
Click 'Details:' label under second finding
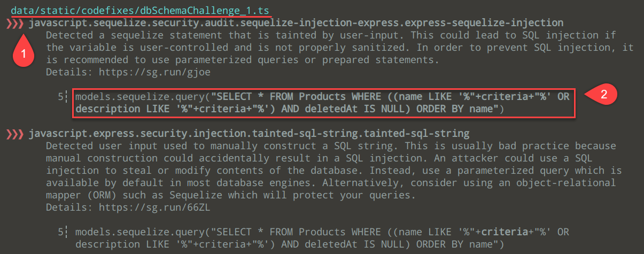(x=64, y=207)
